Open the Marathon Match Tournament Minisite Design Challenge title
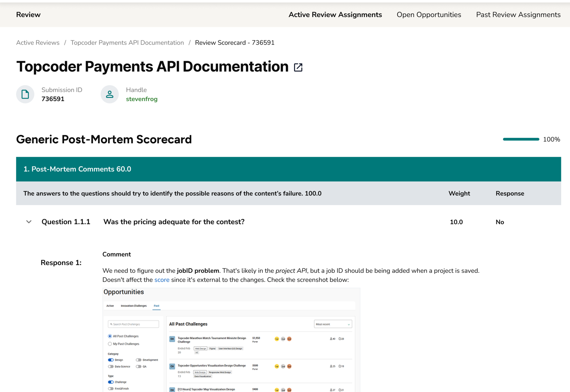 pyautogui.click(x=212, y=340)
